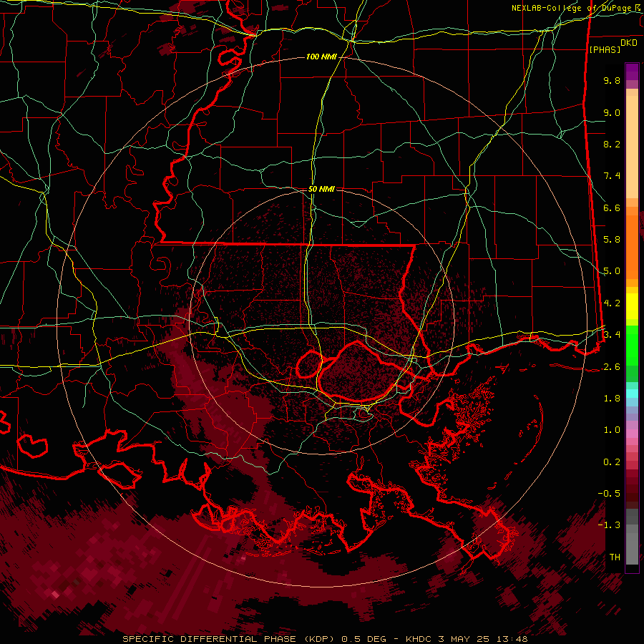Click the -1.3 scale value
Image resolution: width=644 pixels, height=644 pixels.
pyautogui.click(x=609, y=525)
